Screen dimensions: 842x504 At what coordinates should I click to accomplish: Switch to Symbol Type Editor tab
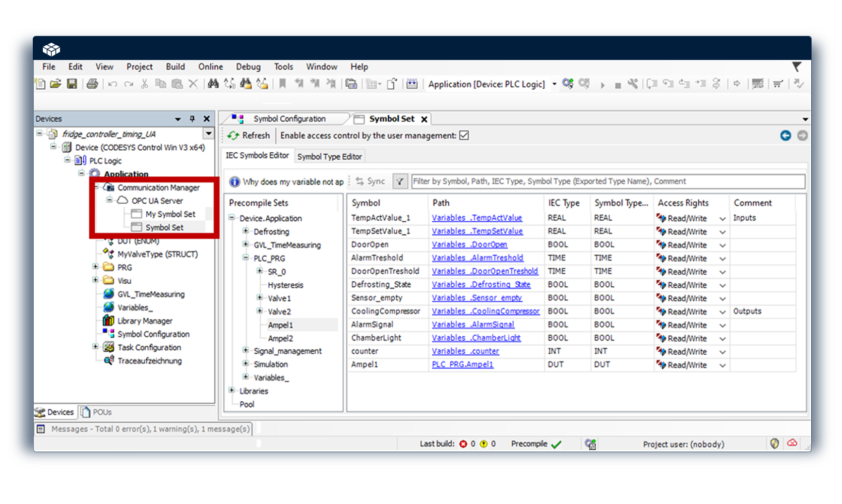(x=329, y=157)
